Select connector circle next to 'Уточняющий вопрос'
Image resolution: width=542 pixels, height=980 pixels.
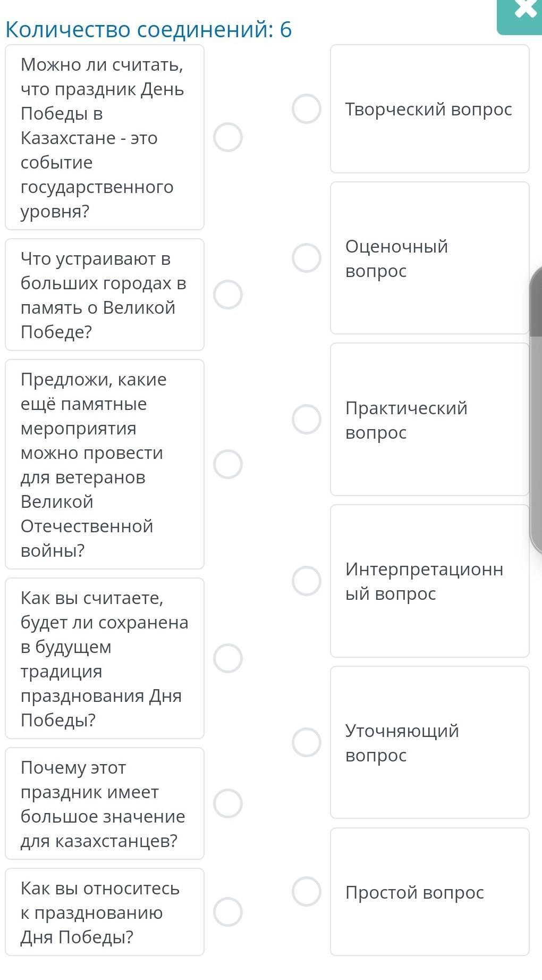pos(307,742)
